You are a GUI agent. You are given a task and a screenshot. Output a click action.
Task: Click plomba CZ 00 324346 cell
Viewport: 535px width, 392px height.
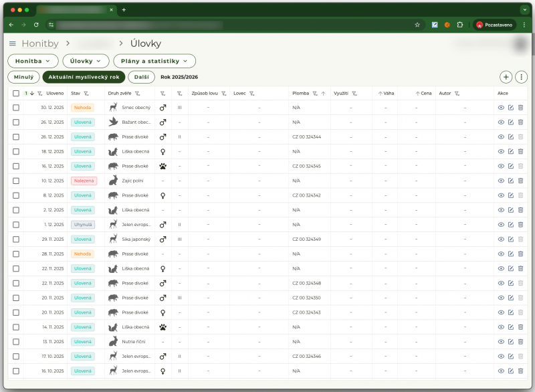coord(306,356)
